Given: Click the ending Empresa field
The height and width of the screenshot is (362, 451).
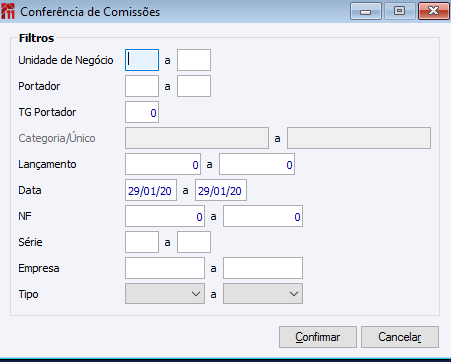Looking at the screenshot, I should tap(263, 268).
